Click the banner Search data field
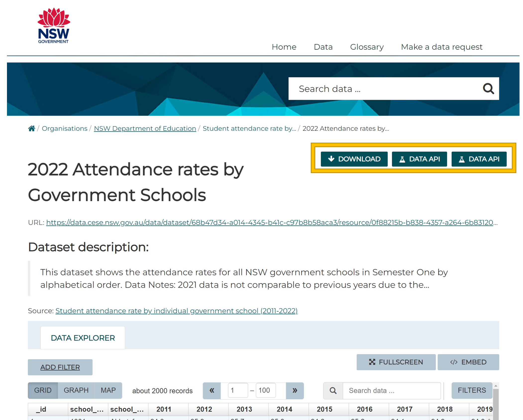This screenshot has height=420, width=523. (383, 89)
